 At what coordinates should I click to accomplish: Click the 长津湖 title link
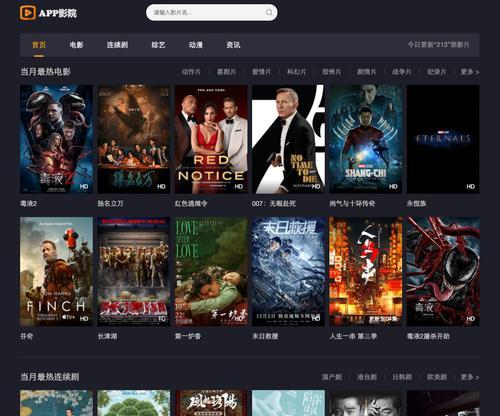pyautogui.click(x=107, y=336)
